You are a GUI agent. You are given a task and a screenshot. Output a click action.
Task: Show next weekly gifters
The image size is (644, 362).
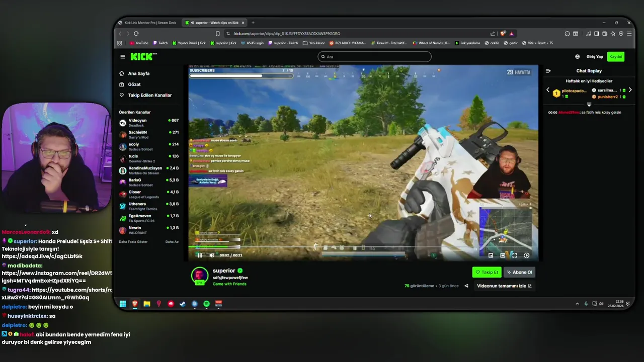pos(630,90)
